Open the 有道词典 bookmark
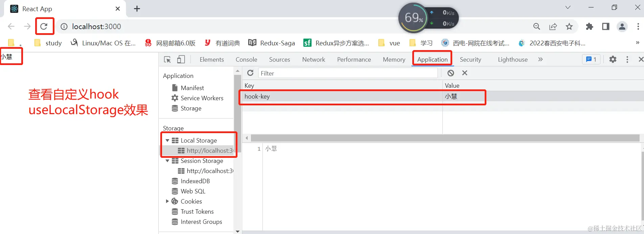644x234 pixels. point(222,43)
